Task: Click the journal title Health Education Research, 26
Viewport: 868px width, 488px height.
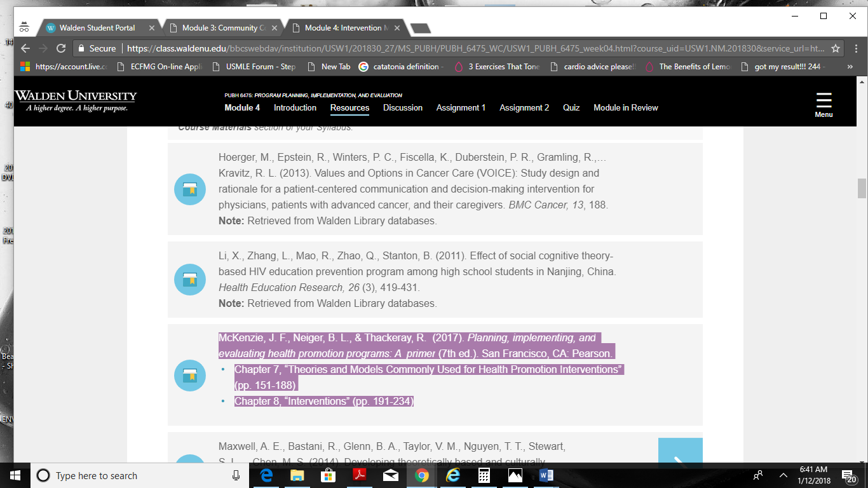Action: [x=289, y=287]
